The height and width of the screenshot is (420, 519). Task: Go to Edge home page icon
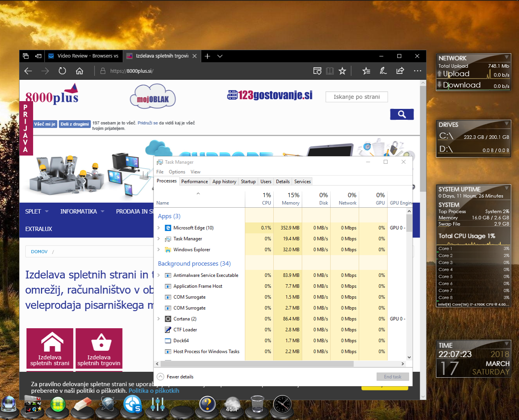point(79,71)
